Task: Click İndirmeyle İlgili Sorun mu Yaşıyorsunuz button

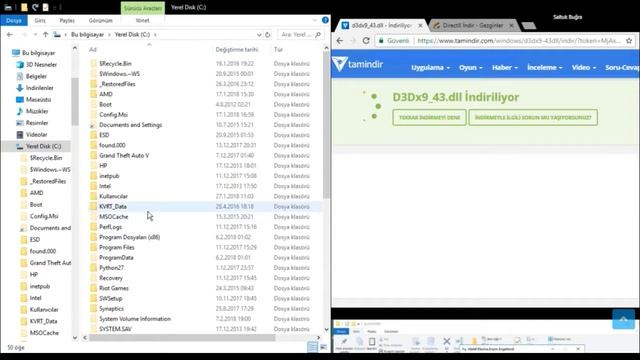Action: [x=533, y=118]
